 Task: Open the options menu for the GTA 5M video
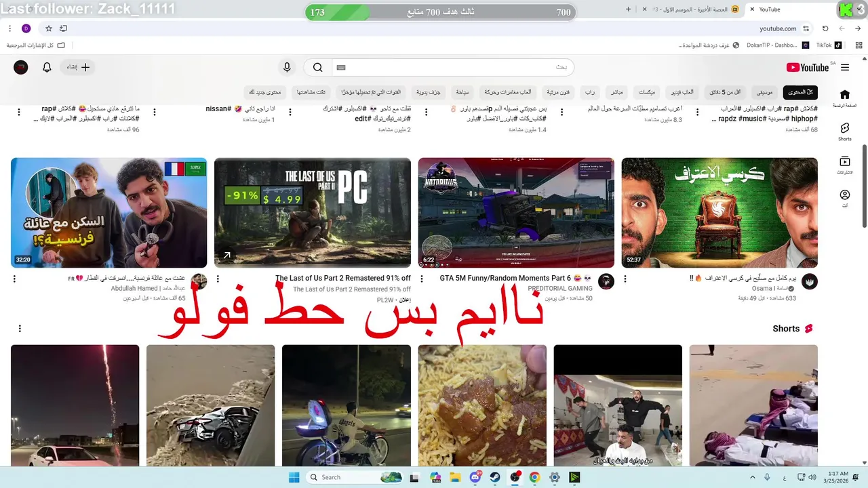421,279
